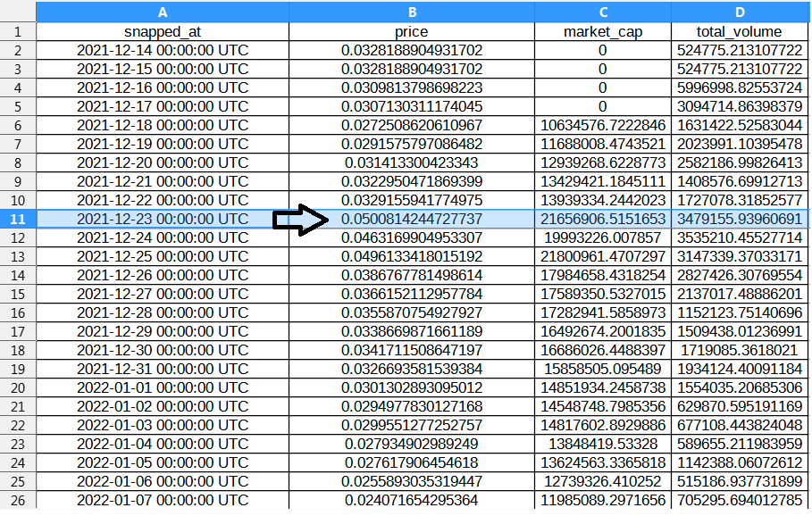
Task: Click the total_volume header cell
Action: pos(740,31)
